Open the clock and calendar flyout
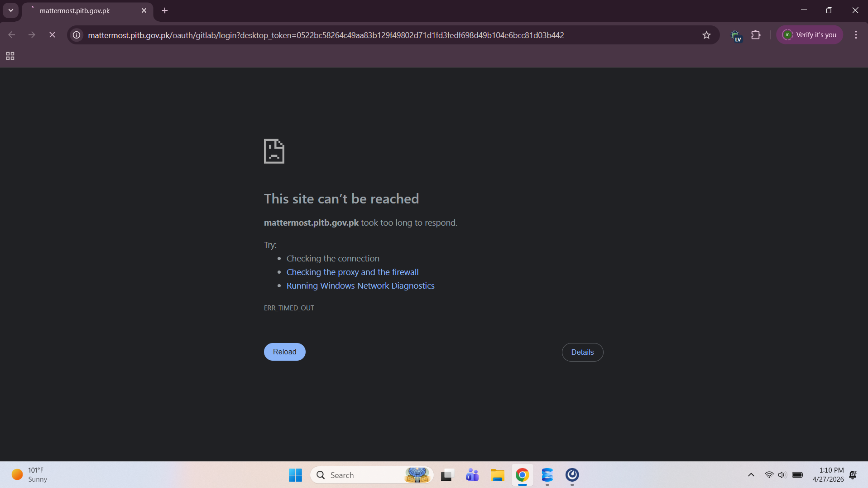The image size is (868, 488). [x=828, y=475]
